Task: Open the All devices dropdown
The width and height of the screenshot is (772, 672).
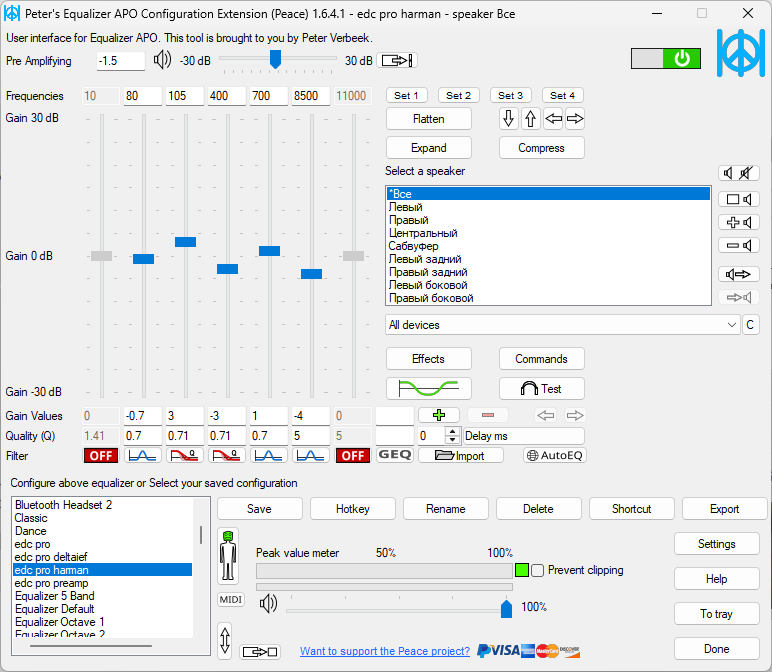Action: point(563,325)
